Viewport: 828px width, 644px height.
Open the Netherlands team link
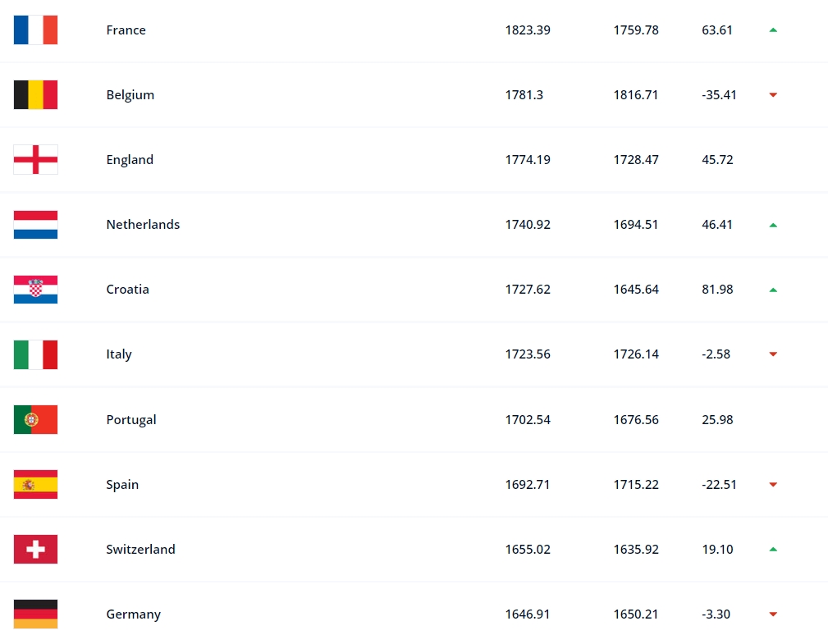point(143,224)
